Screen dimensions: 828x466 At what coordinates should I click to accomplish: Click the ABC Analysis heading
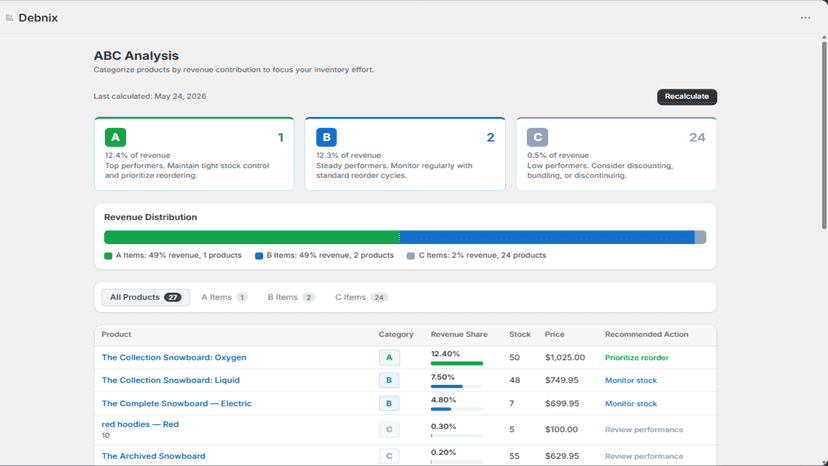pyautogui.click(x=136, y=55)
